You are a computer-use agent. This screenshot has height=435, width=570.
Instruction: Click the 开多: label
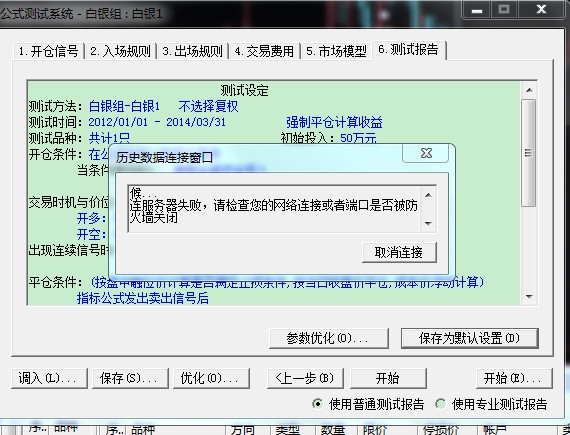pyautogui.click(x=92, y=218)
